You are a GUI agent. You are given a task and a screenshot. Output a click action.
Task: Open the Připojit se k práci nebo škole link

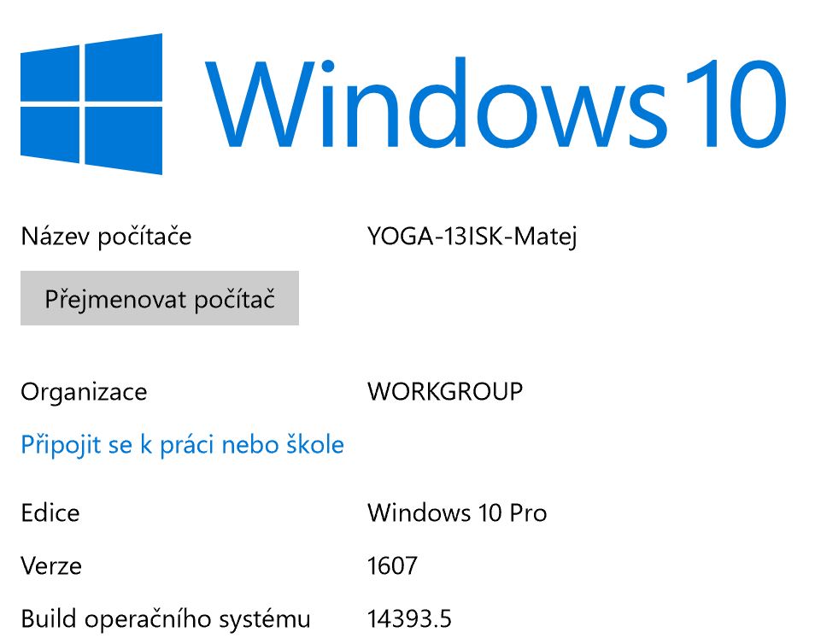point(182,444)
